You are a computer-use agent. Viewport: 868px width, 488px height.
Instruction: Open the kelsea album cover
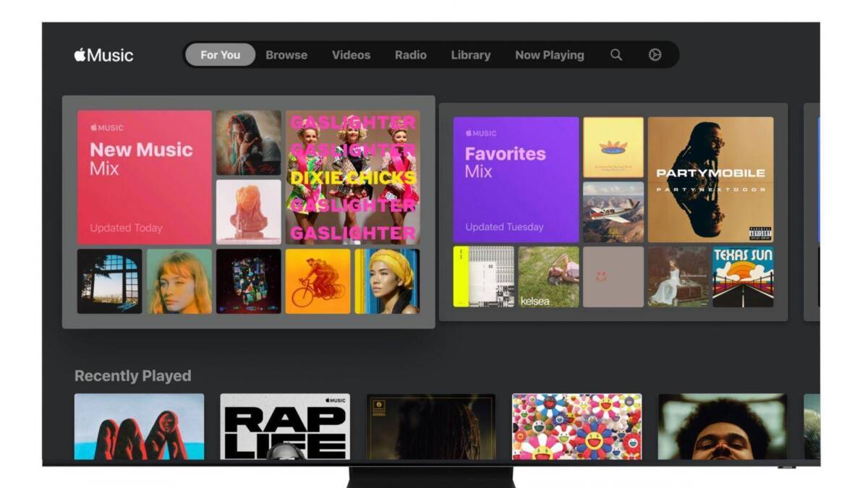(x=548, y=277)
